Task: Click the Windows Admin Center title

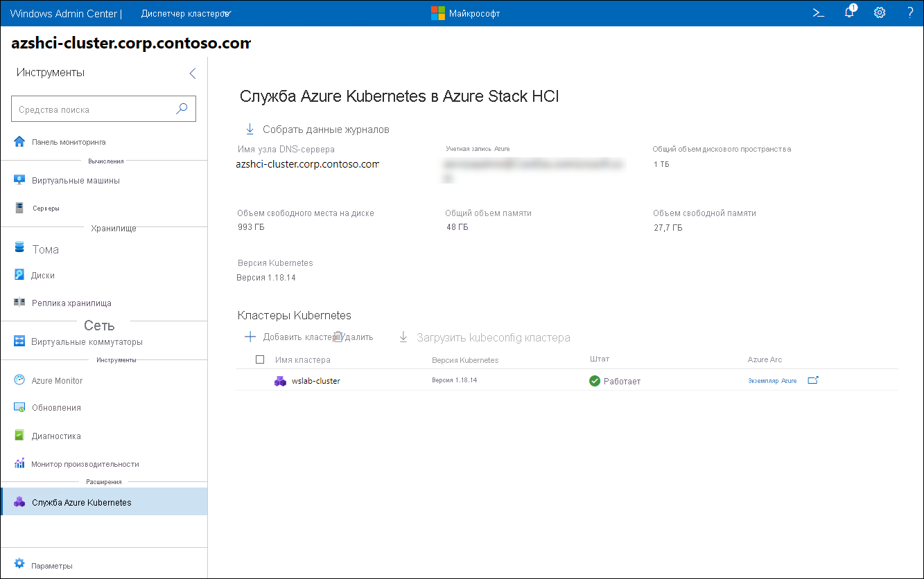Action: coord(63,13)
